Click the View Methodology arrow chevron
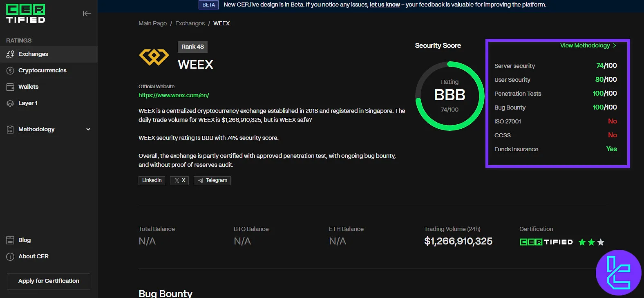 click(614, 45)
